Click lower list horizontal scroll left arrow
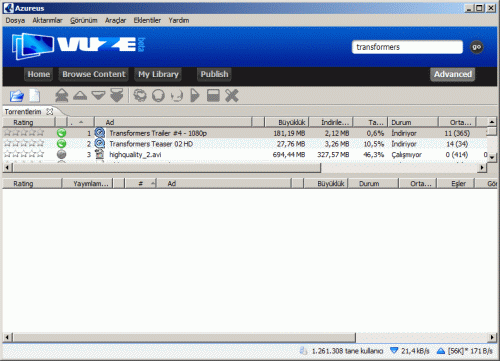500x361 pixels. (7, 337)
